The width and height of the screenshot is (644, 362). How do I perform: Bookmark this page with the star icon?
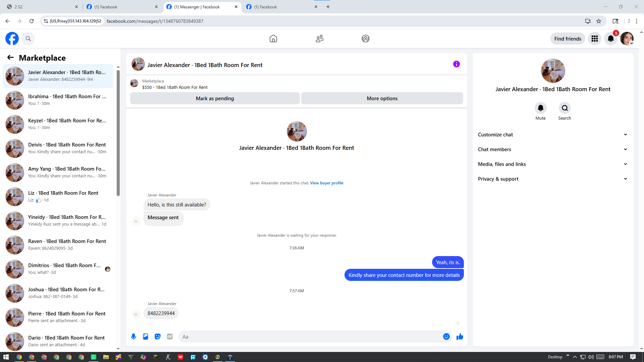(x=599, y=21)
